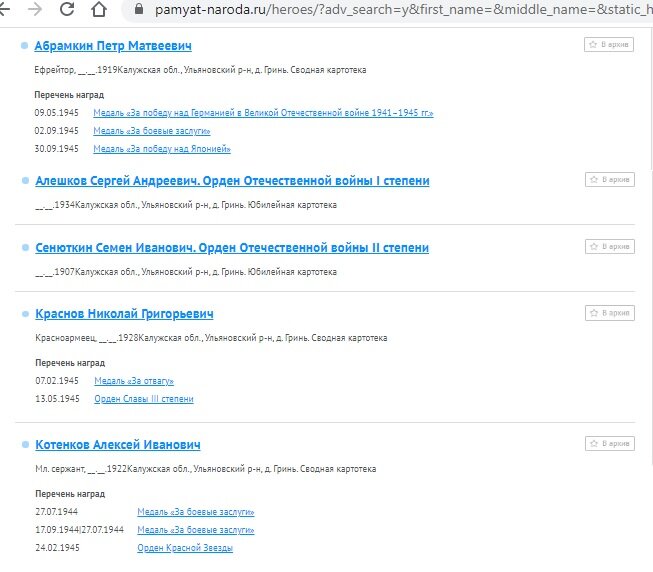Click 'Перечень наград' heading under Краснов

(x=70, y=363)
